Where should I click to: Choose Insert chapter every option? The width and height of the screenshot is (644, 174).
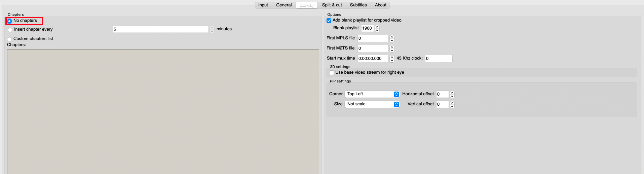click(10, 30)
